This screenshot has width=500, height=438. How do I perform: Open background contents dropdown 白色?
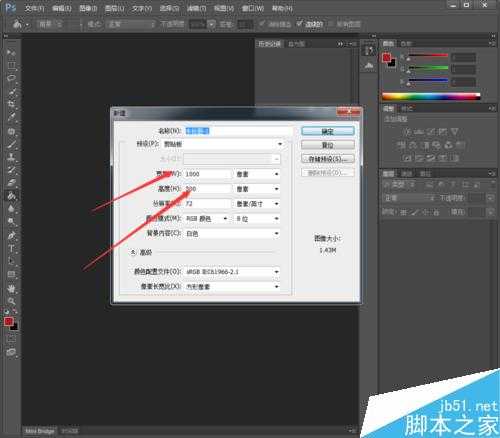point(232,233)
